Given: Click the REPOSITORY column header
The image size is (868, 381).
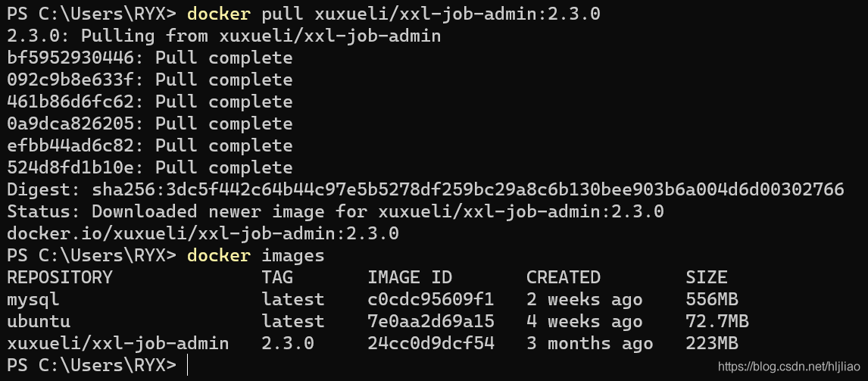Looking at the screenshot, I should click(59, 277).
